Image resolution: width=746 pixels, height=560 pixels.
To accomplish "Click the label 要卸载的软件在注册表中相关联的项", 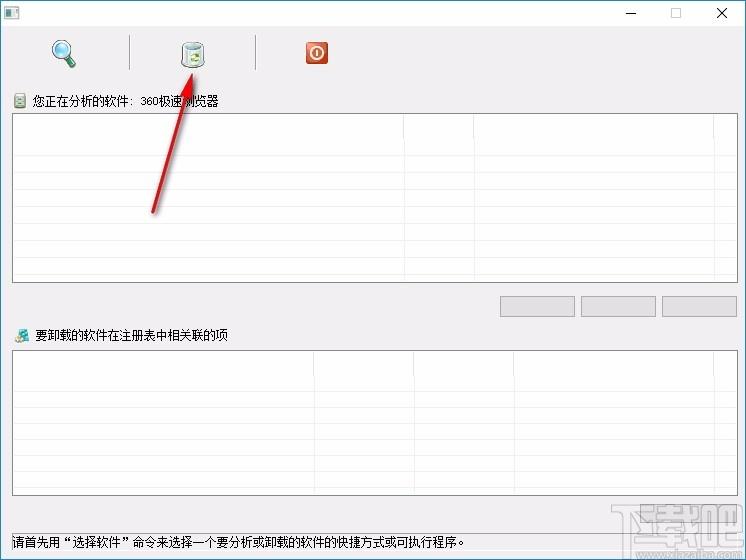I will (x=131, y=335).
